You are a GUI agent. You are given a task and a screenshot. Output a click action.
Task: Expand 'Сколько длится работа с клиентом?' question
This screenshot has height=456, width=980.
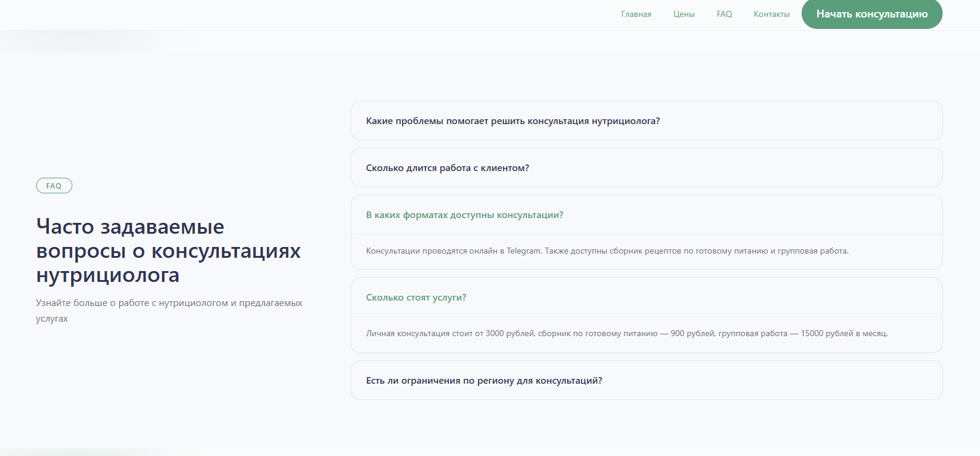tap(447, 168)
